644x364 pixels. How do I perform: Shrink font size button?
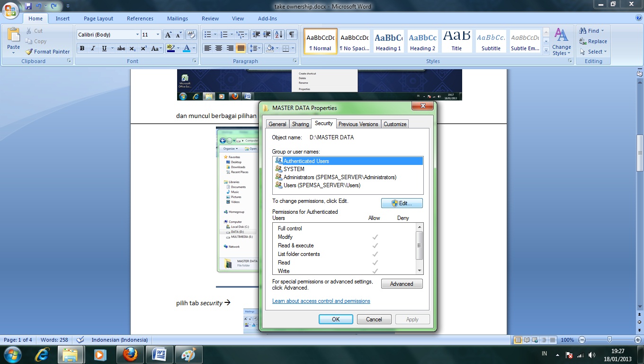(x=179, y=35)
